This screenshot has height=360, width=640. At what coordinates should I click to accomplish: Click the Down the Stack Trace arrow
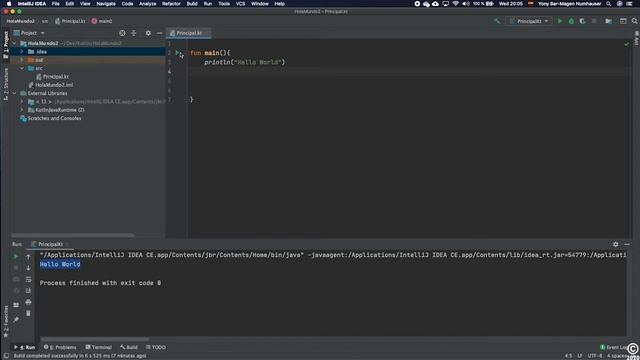[x=28, y=268]
